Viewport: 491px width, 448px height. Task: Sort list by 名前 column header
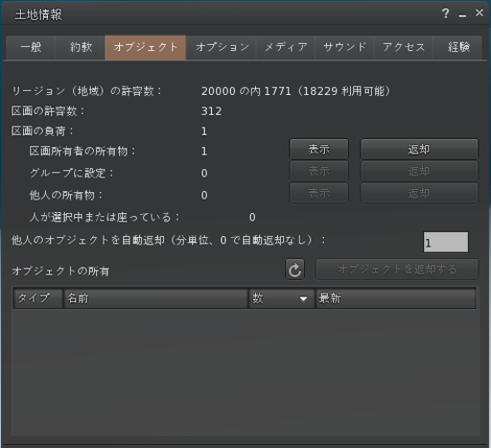click(155, 298)
